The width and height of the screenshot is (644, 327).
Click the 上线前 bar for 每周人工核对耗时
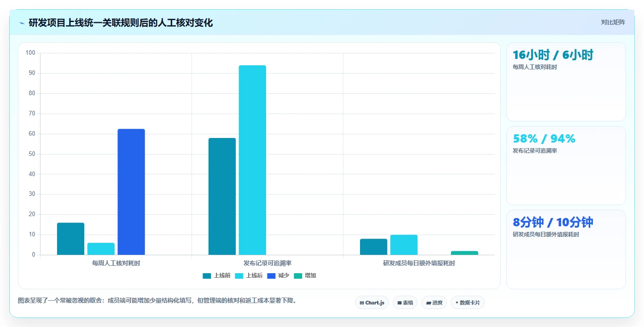[x=70, y=239]
